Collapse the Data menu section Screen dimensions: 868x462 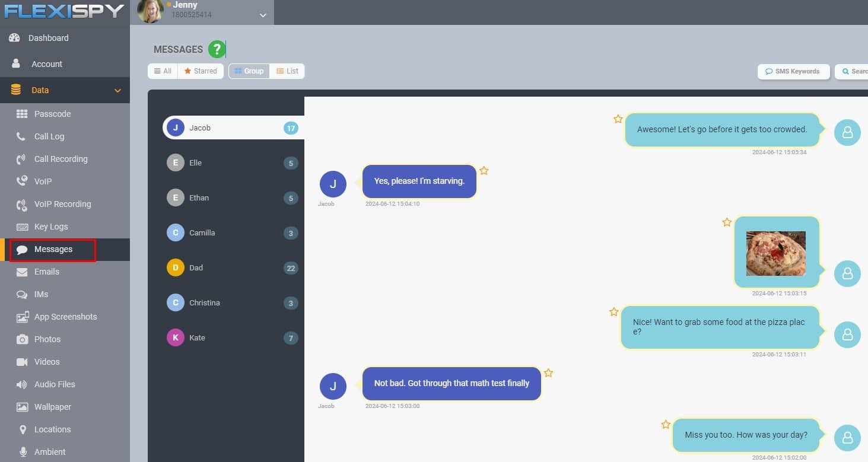click(117, 91)
